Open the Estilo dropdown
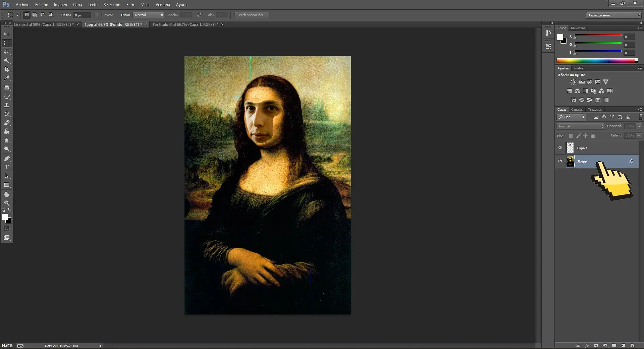 [148, 15]
